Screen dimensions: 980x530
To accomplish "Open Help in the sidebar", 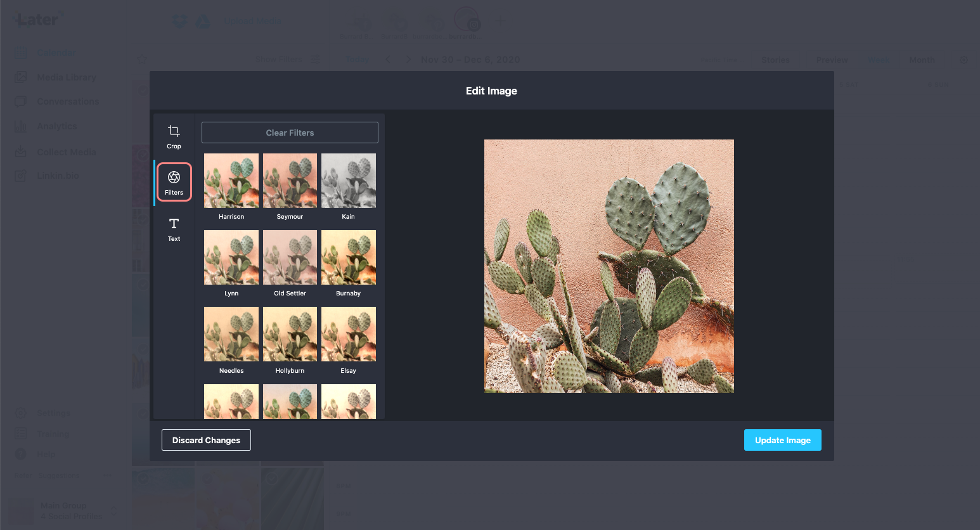I will click(x=46, y=454).
